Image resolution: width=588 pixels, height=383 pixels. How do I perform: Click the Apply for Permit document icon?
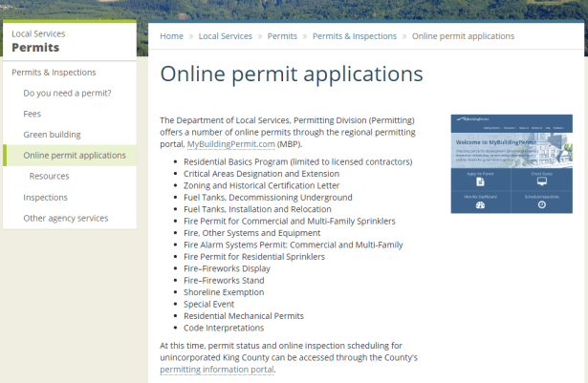point(480,181)
